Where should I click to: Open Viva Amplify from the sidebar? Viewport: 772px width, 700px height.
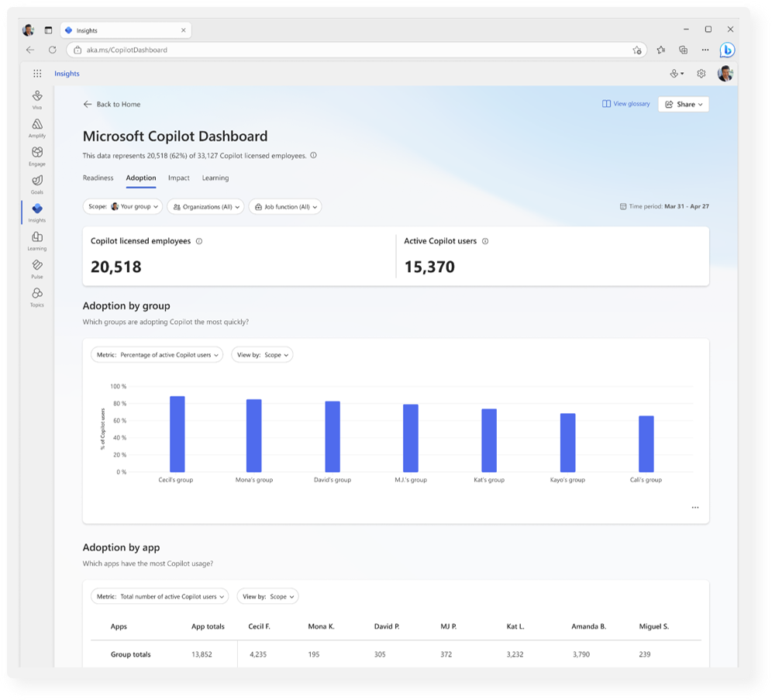coord(37,127)
